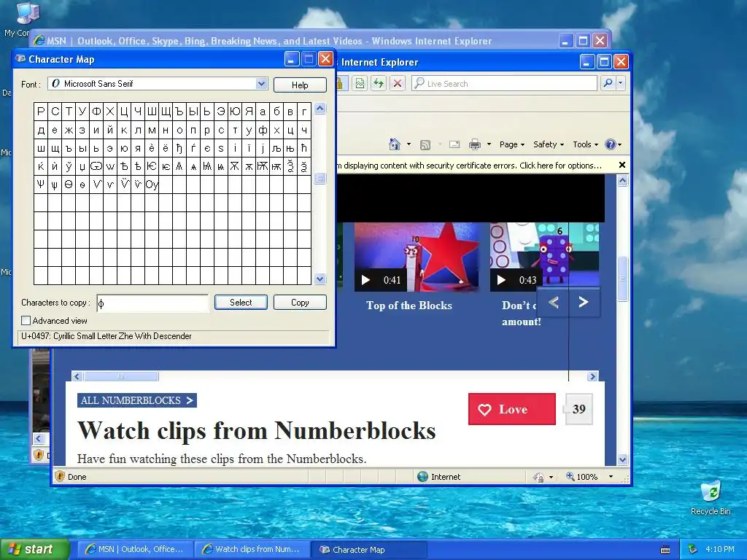Viewport: 747px width, 560px height.
Task: Click the Copy button in Character Map
Action: tap(300, 303)
